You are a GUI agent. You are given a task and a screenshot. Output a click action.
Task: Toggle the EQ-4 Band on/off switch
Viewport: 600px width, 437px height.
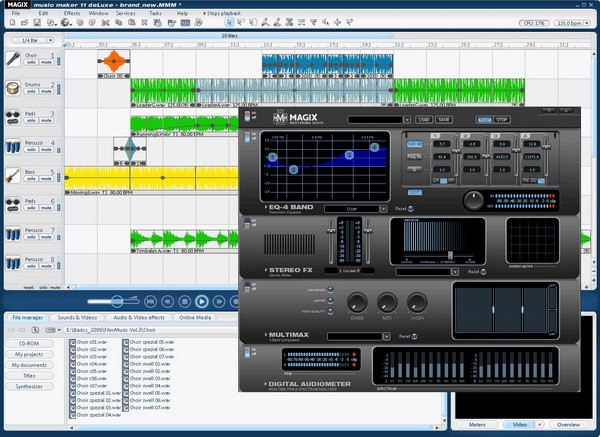tap(248, 137)
